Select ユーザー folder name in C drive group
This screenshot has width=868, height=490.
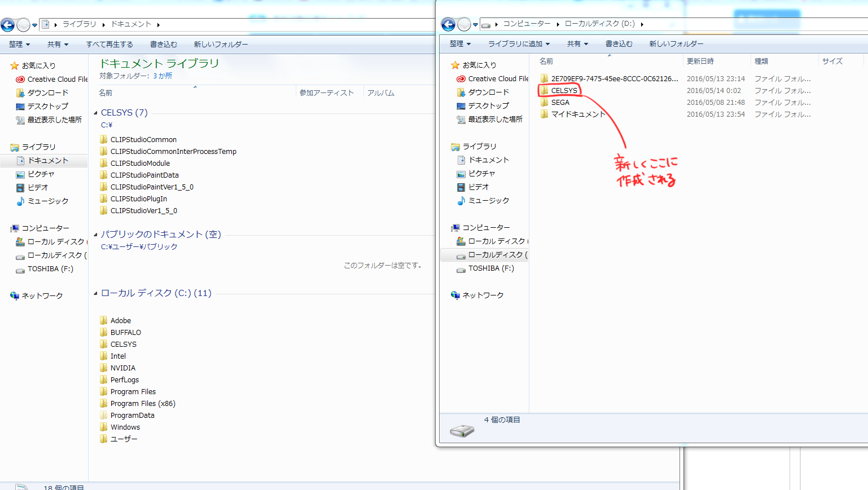pyautogui.click(x=124, y=439)
